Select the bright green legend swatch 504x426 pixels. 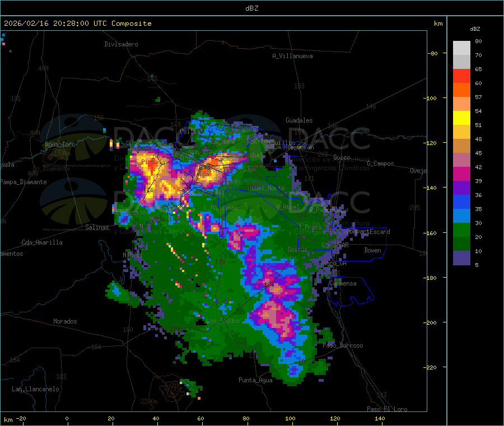[461, 230]
